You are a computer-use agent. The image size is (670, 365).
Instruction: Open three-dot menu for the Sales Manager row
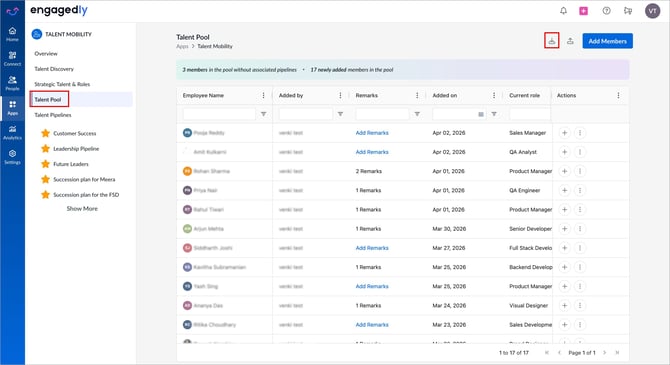pos(580,133)
